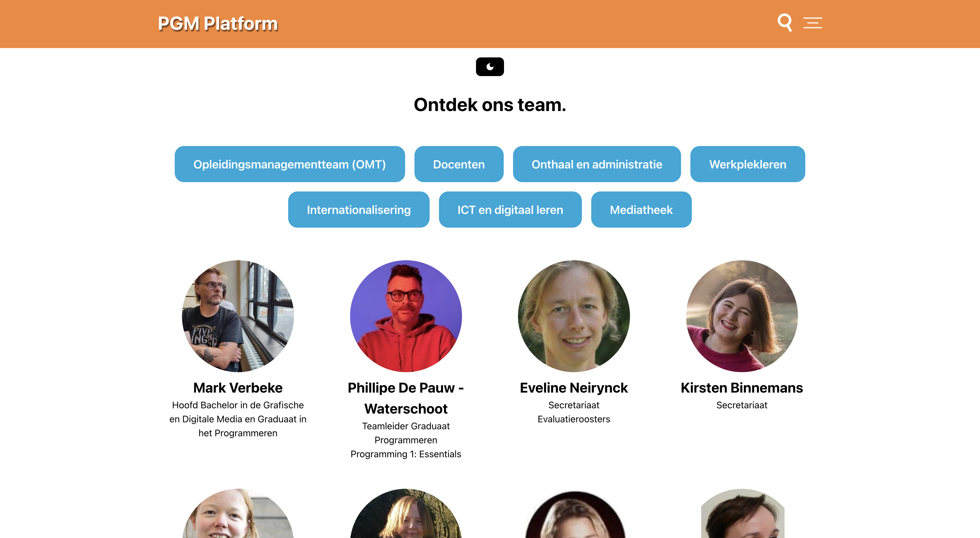Click 'Teamleider Graduaat' text
Screen dimensions: 980x538
tap(406, 426)
